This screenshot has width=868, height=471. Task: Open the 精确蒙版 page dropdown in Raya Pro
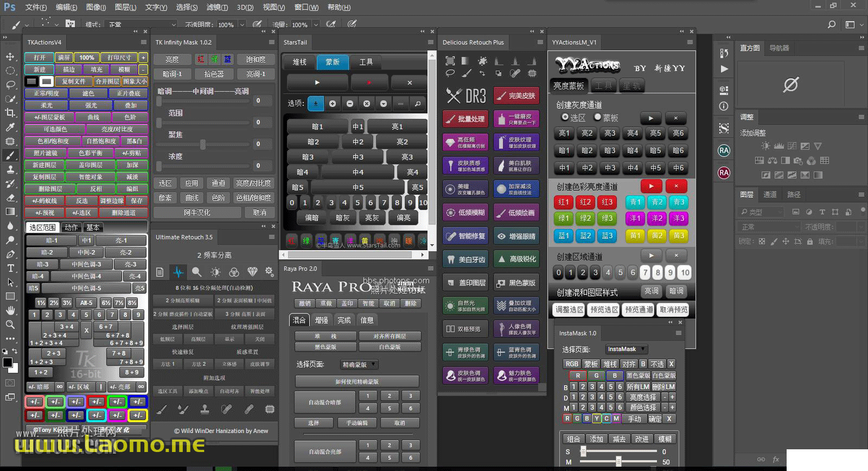pyautogui.click(x=359, y=365)
